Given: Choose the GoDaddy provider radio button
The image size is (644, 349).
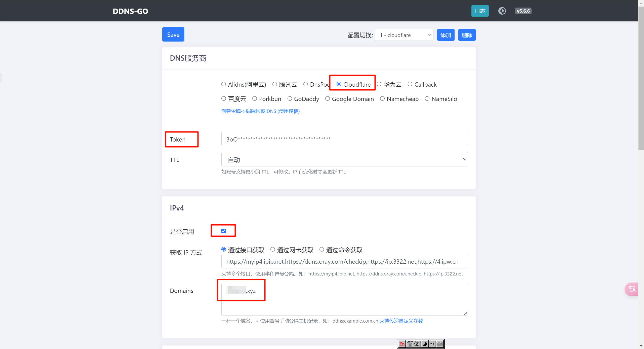Looking at the screenshot, I should click(x=290, y=98).
